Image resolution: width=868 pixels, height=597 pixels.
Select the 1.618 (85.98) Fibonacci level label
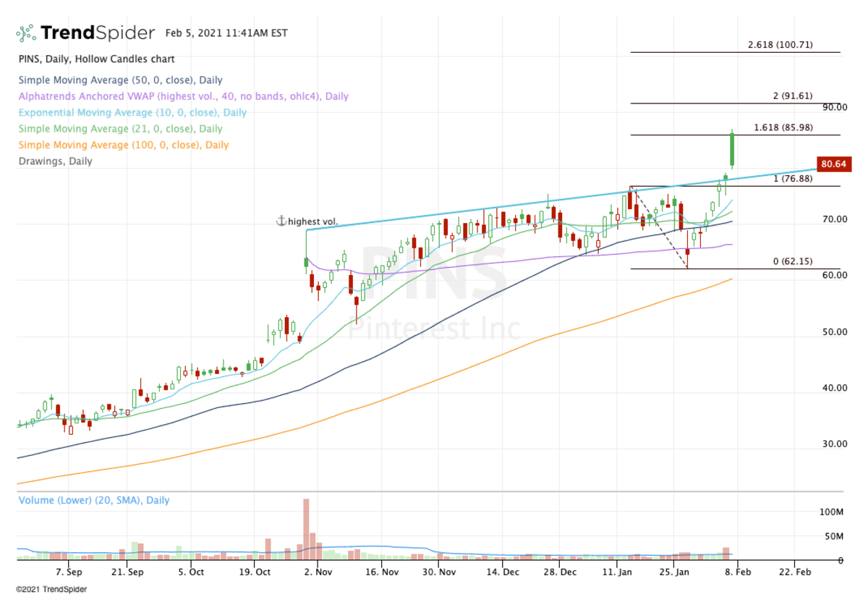783,127
